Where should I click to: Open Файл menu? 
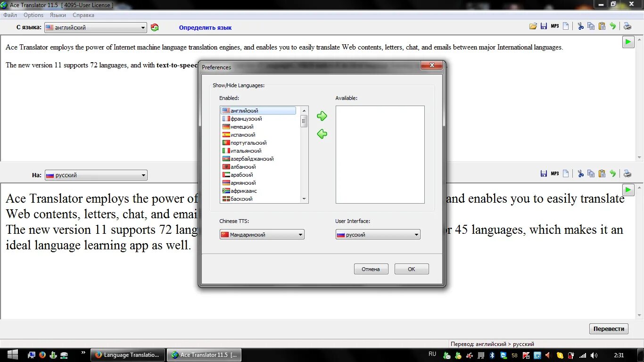10,15
